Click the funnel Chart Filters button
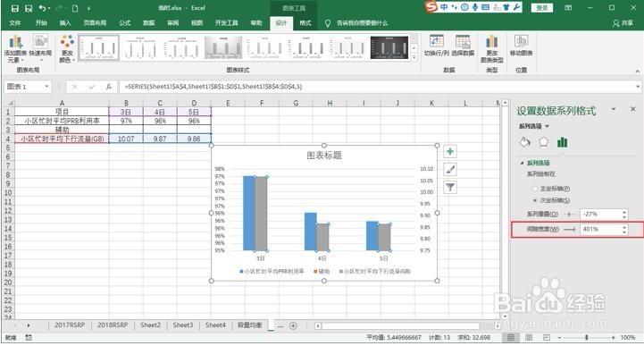The image size is (644, 346). pos(450,188)
